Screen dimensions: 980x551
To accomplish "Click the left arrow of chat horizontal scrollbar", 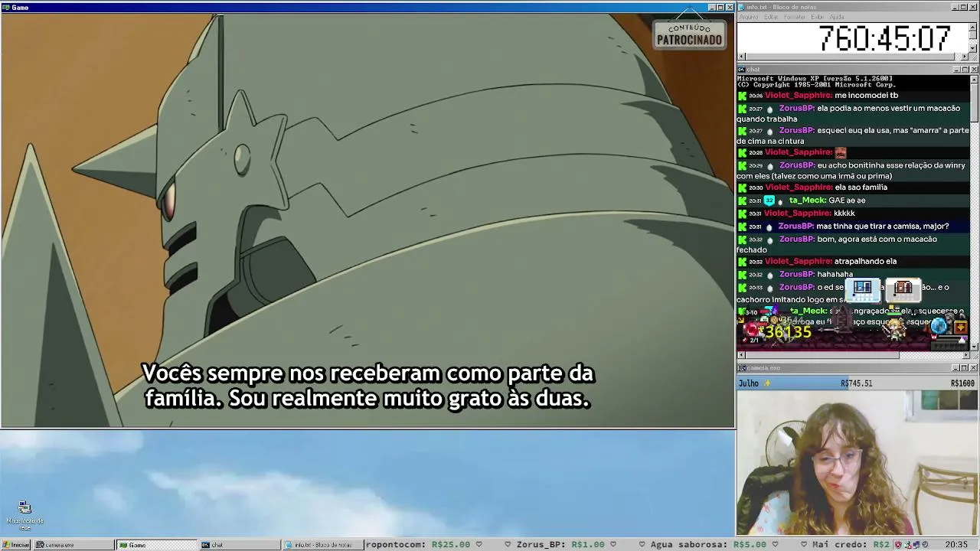I will point(740,355).
